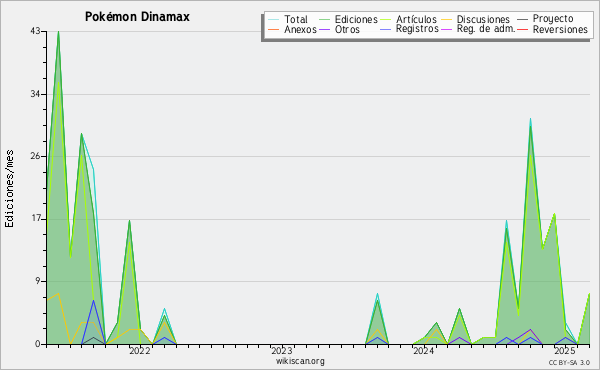
Task: Click the 'Ediciones' legend entry
Action: (x=356, y=19)
